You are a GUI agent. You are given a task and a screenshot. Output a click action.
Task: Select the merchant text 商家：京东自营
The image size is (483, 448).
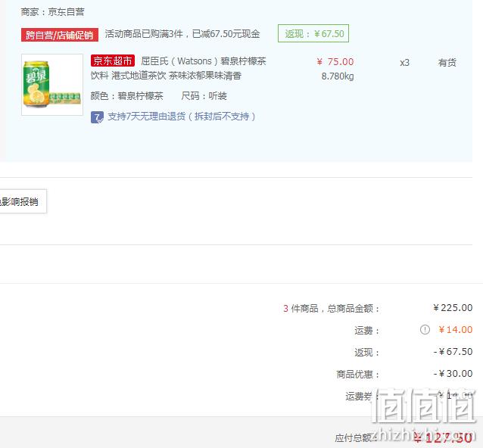point(52,12)
